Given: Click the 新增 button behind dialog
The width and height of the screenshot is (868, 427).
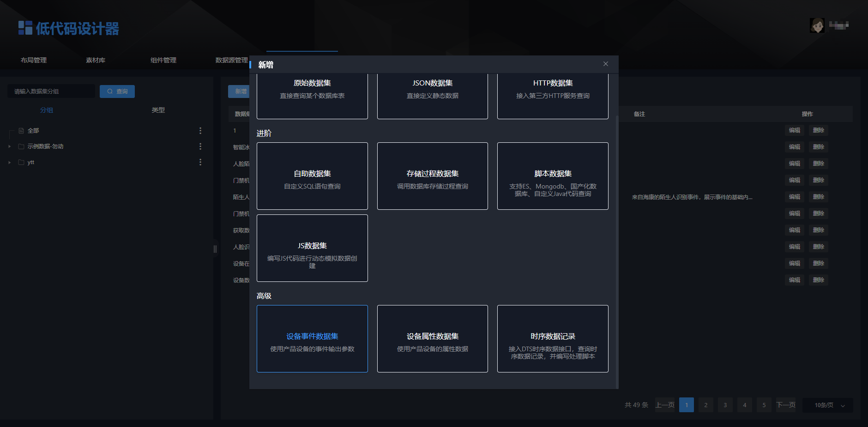Looking at the screenshot, I should point(239,91).
